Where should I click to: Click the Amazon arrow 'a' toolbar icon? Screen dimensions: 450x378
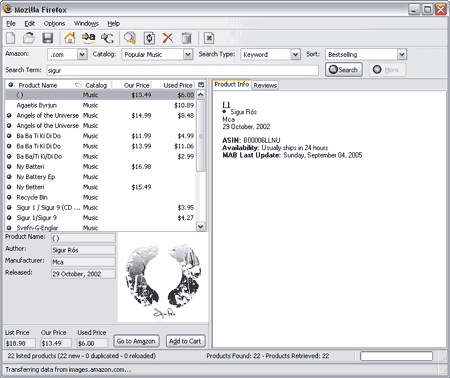(88, 38)
